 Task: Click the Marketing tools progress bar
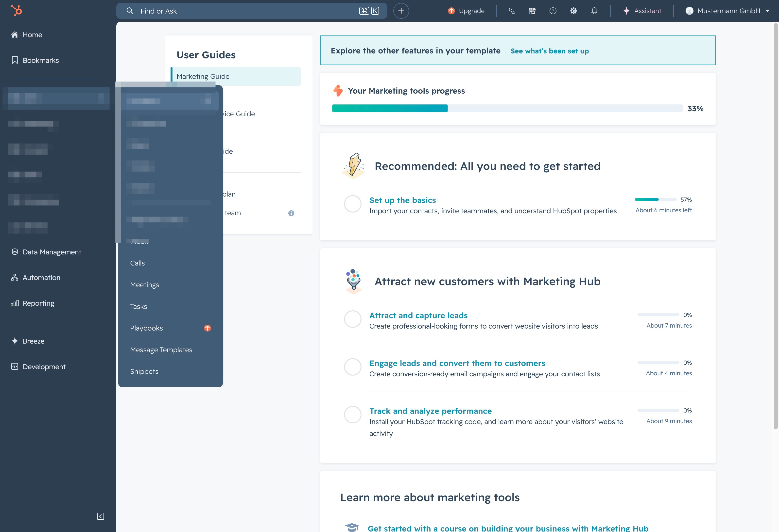point(507,109)
